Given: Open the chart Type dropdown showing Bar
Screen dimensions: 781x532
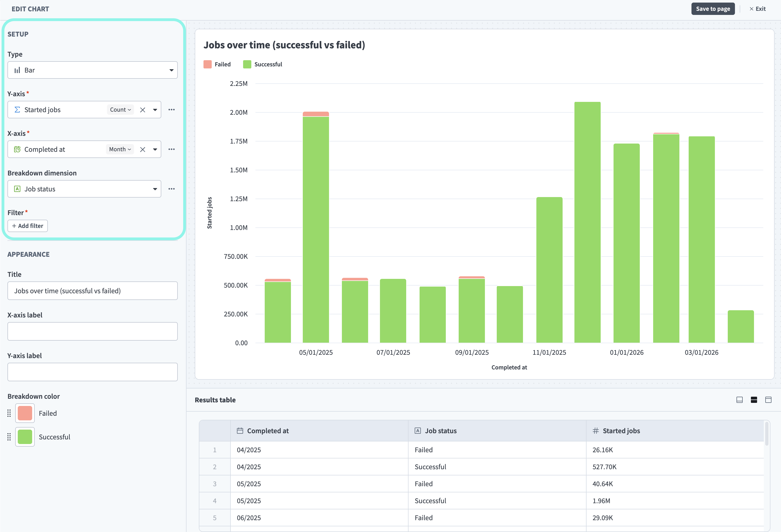Looking at the screenshot, I should (x=92, y=70).
